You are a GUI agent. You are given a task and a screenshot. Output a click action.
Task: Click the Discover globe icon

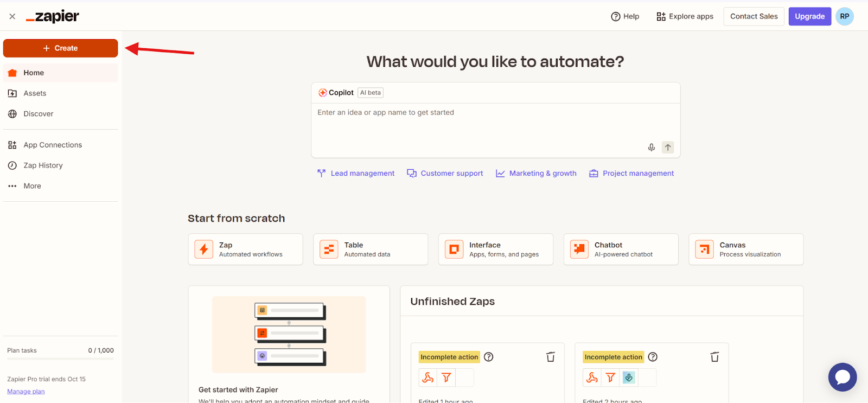(x=12, y=114)
